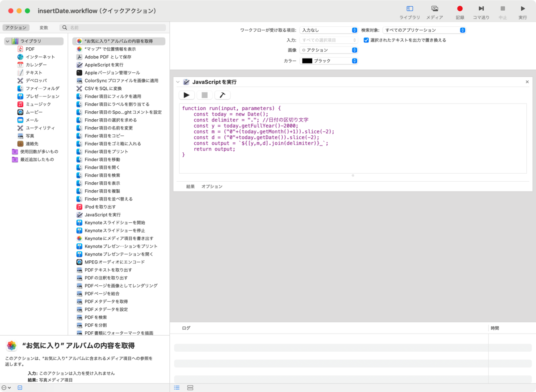Close the JavaScriptを実行 action
This screenshot has width=536, height=392.
tap(527, 82)
